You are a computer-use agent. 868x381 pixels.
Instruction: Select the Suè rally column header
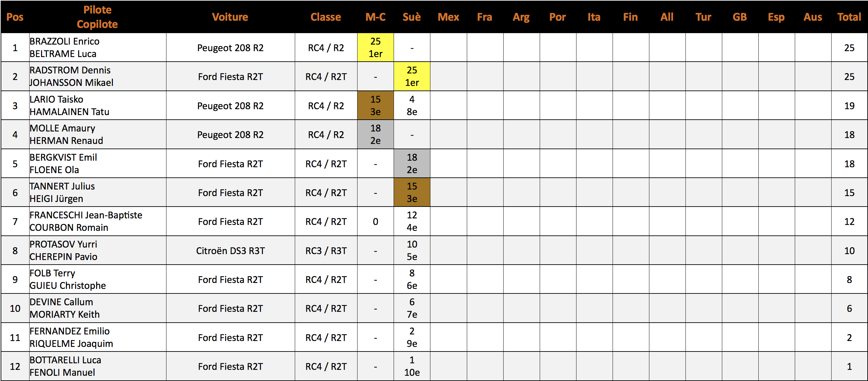pos(411,17)
